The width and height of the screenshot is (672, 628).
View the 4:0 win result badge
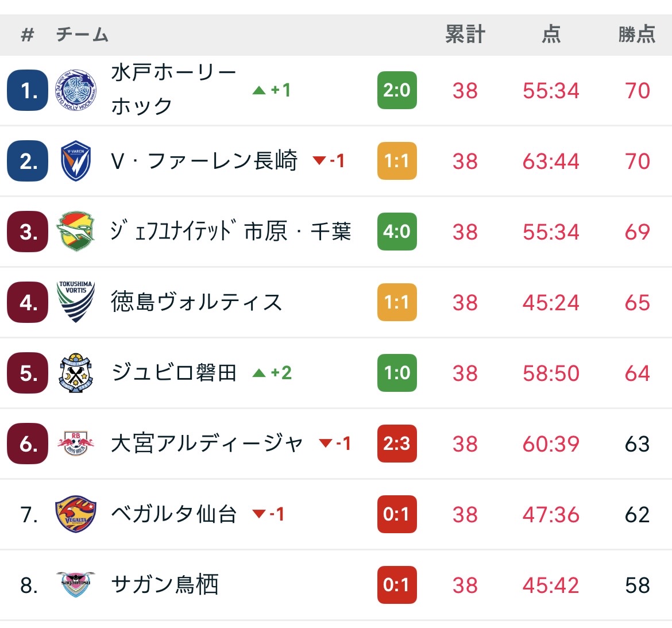coord(397,232)
